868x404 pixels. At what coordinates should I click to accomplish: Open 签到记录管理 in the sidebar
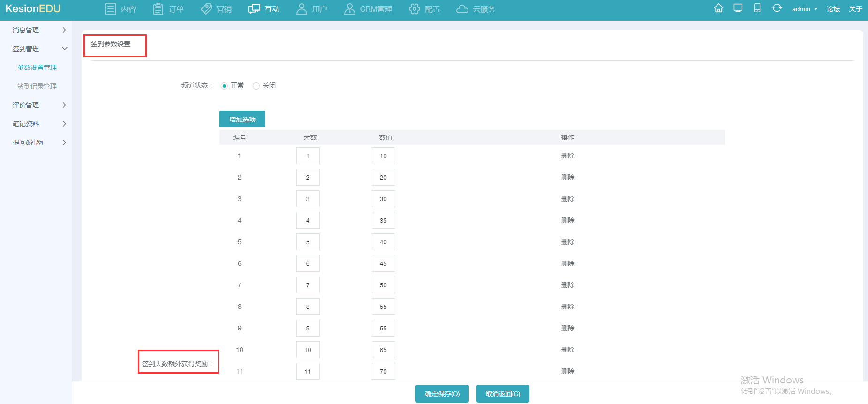tap(37, 86)
